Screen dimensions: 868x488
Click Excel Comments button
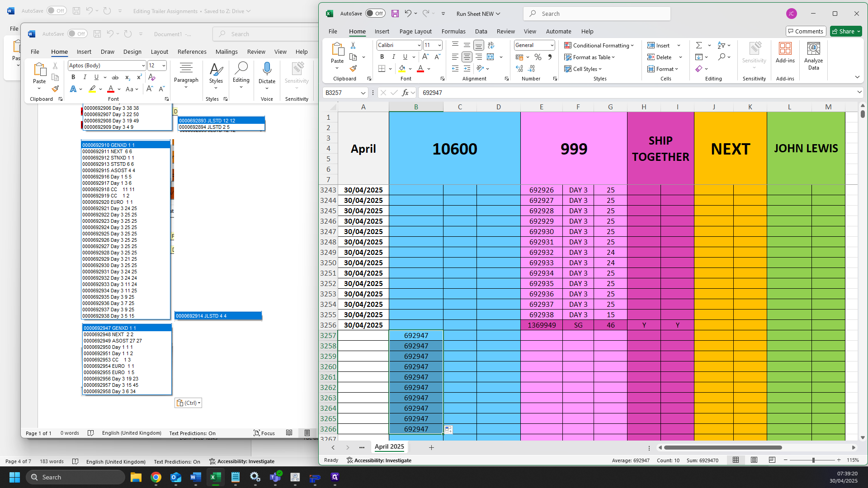tap(806, 31)
